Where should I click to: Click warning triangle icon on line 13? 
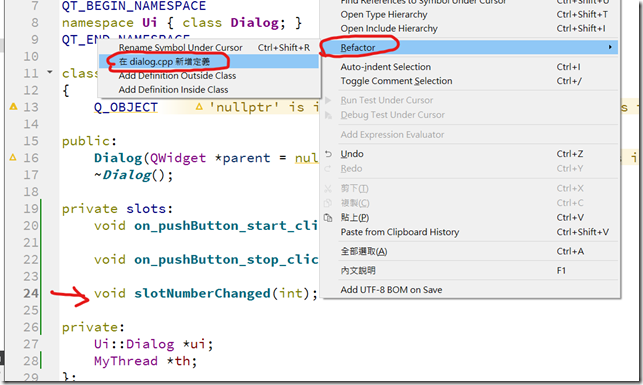coord(14,107)
